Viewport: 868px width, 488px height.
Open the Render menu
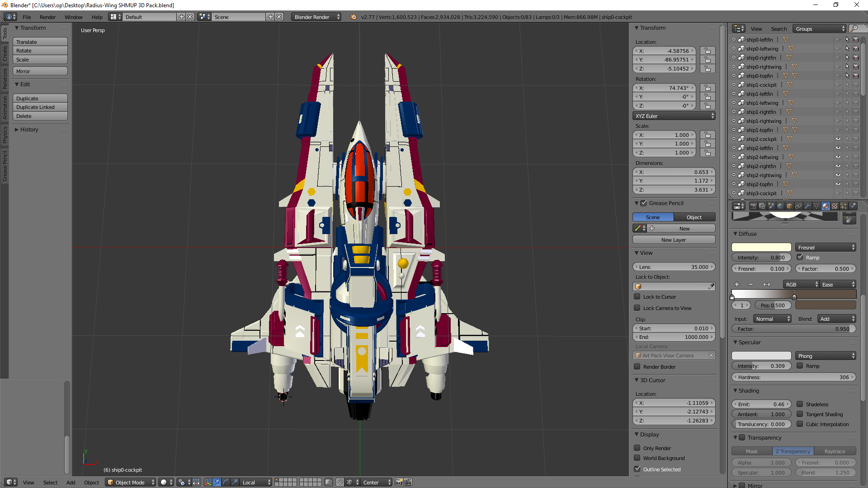click(x=47, y=17)
